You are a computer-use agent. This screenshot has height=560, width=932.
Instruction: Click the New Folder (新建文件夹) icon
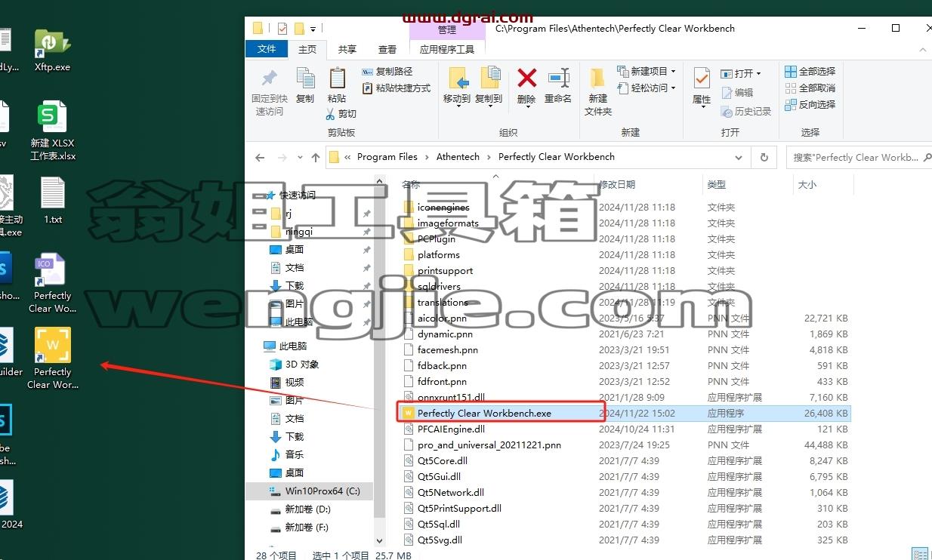point(597,78)
